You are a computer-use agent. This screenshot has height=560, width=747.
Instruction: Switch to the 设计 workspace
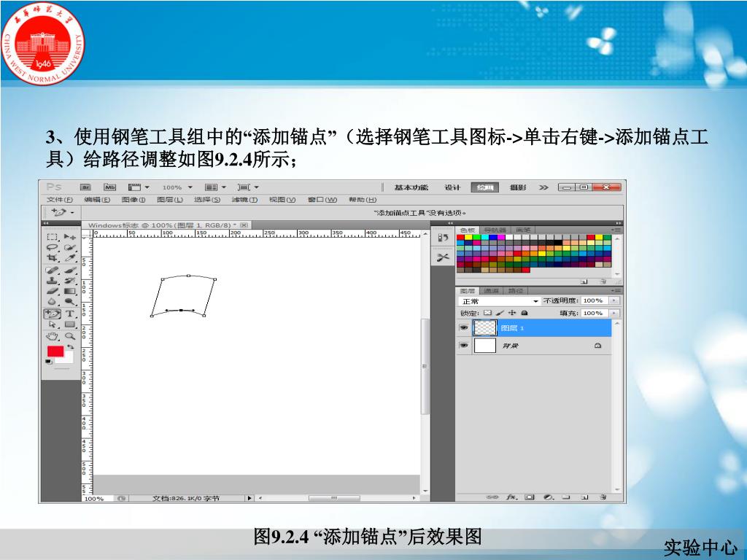click(x=452, y=187)
